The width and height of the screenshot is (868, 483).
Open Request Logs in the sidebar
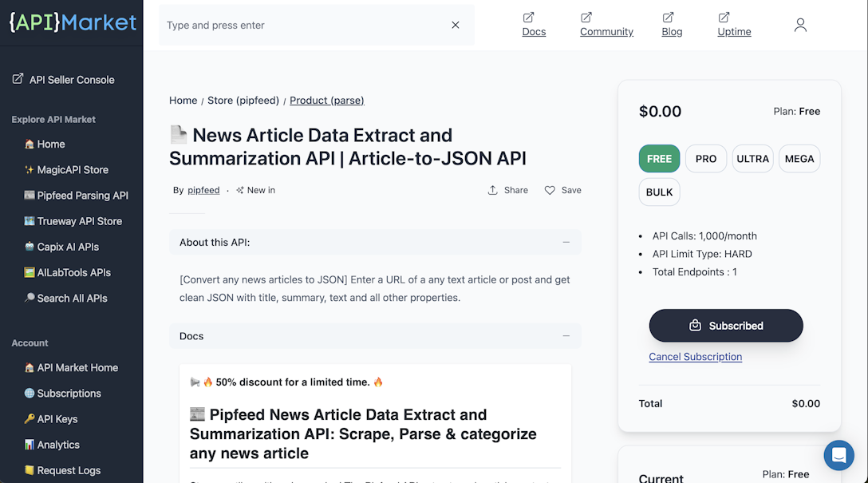tap(62, 470)
